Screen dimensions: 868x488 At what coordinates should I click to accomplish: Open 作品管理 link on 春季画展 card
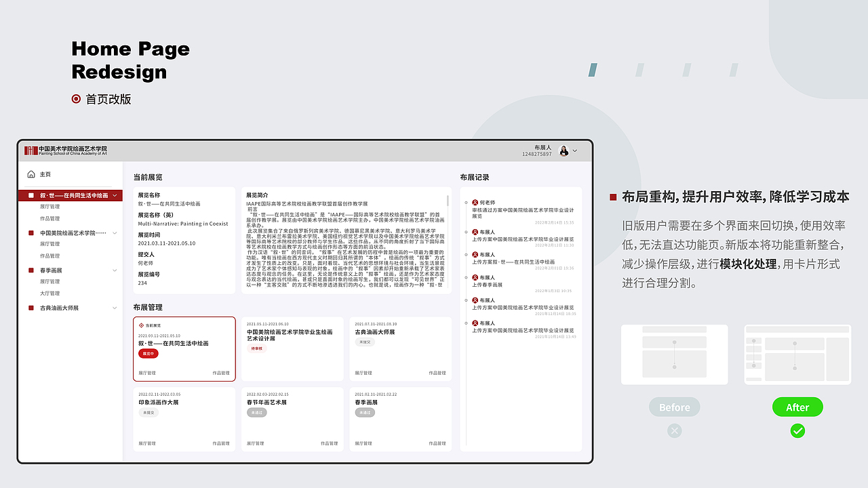click(x=437, y=443)
